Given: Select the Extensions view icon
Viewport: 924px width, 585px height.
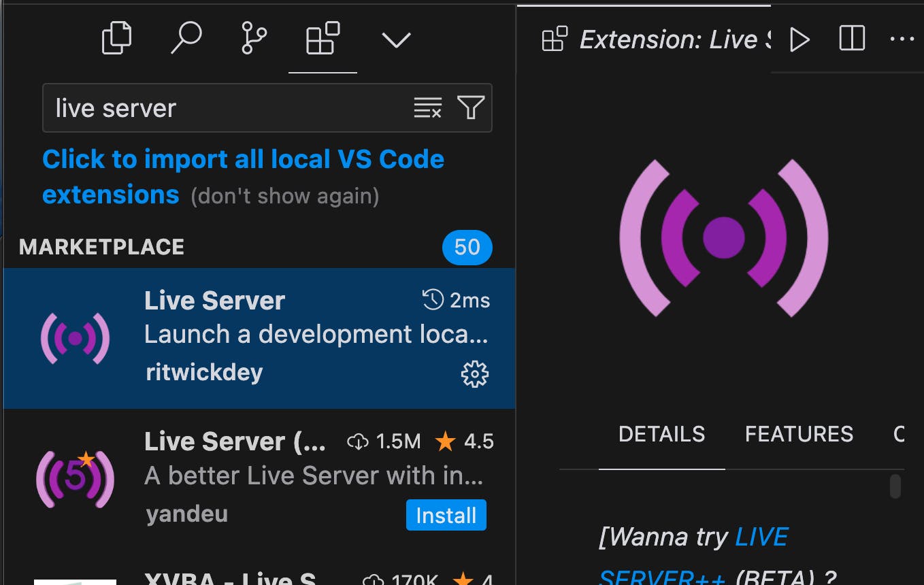Looking at the screenshot, I should point(323,38).
